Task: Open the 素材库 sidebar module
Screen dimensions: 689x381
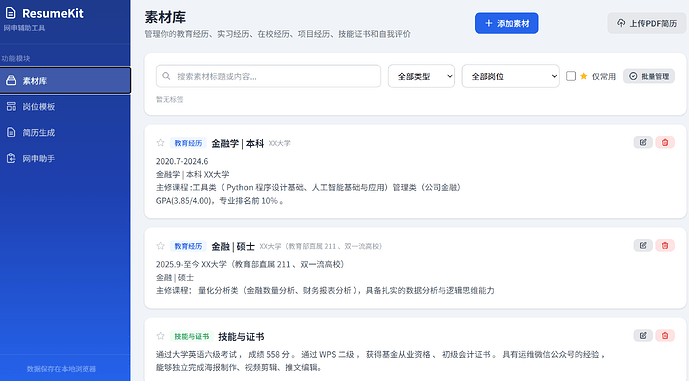Action: 65,80
